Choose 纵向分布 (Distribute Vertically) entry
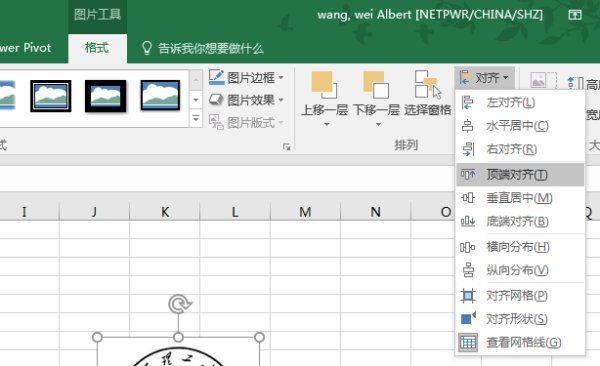 [x=520, y=270]
